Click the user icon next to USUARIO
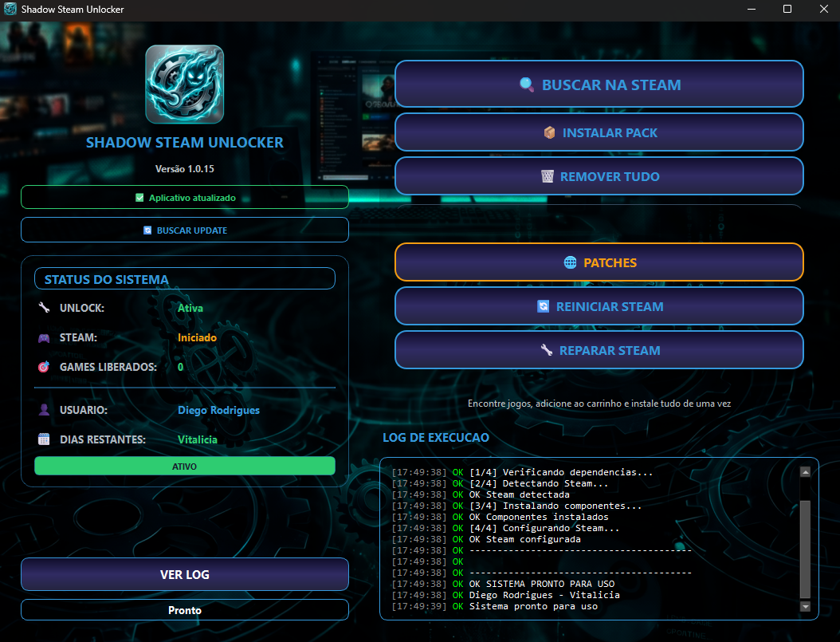The width and height of the screenshot is (840, 642). tap(44, 410)
